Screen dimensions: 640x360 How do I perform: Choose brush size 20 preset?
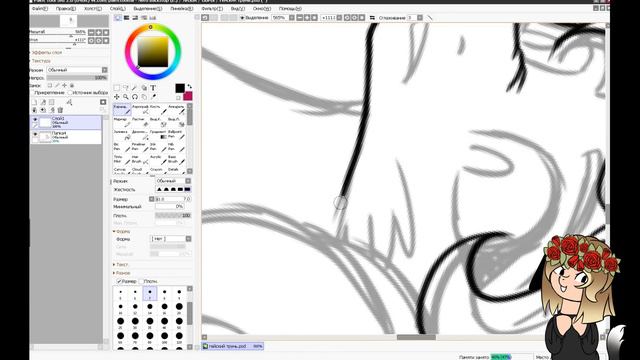pos(179,308)
